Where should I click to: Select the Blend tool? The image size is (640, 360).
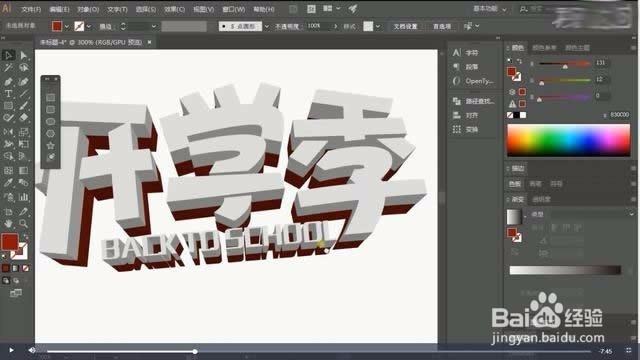[x=24, y=183]
